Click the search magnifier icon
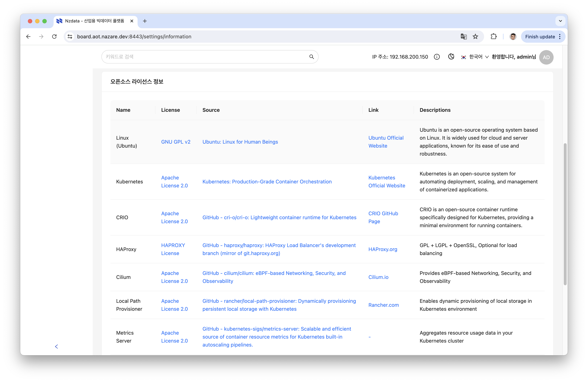 coord(312,57)
